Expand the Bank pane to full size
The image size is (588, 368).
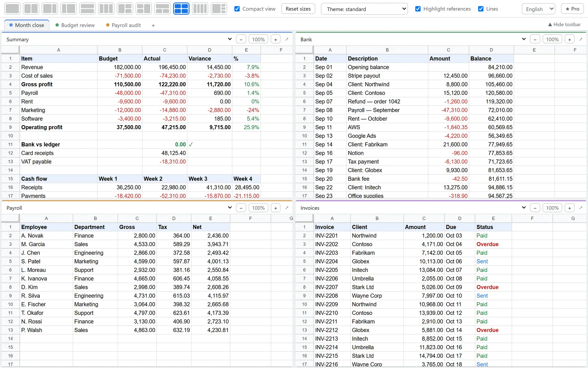coord(581,39)
